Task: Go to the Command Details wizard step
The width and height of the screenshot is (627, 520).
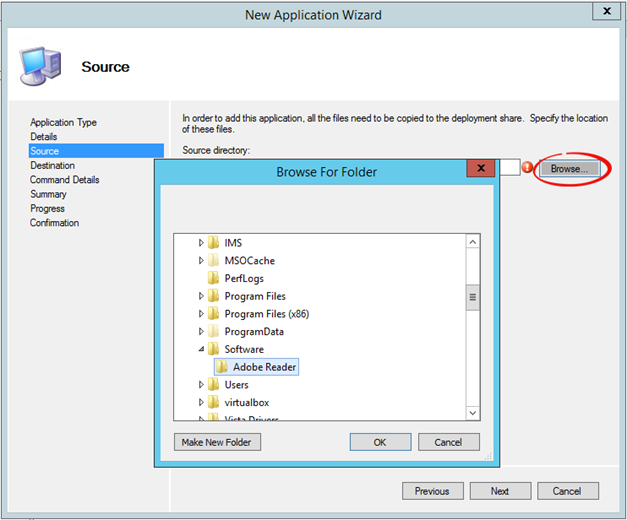Action: [64, 180]
